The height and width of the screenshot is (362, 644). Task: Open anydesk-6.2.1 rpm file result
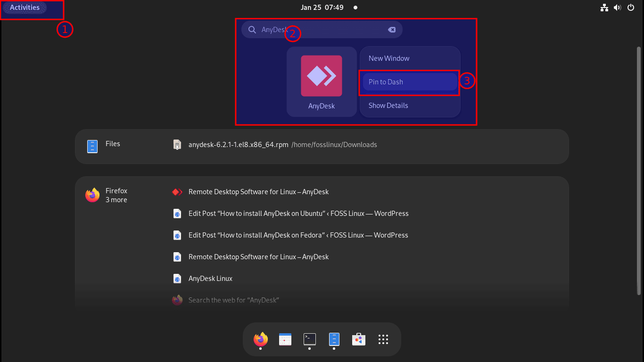pos(238,145)
